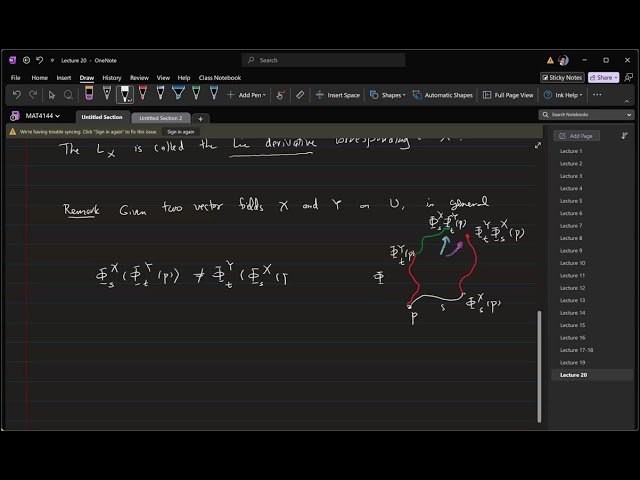
Task: Select the wide blue highlighter pen
Action: coord(178,94)
